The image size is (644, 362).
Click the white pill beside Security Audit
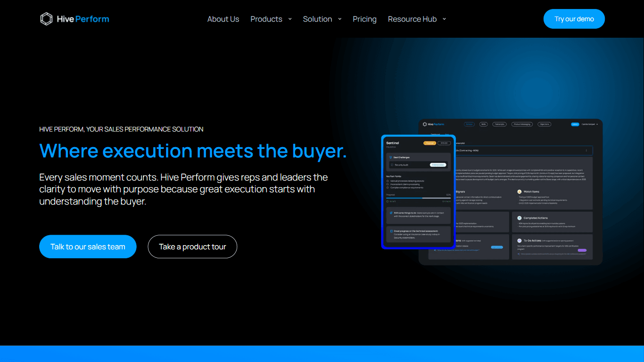(x=438, y=165)
